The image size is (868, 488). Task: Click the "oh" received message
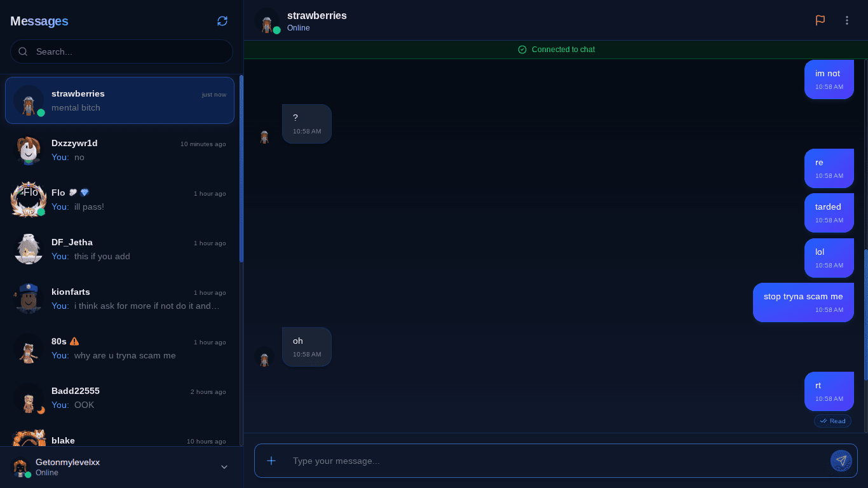coord(307,347)
